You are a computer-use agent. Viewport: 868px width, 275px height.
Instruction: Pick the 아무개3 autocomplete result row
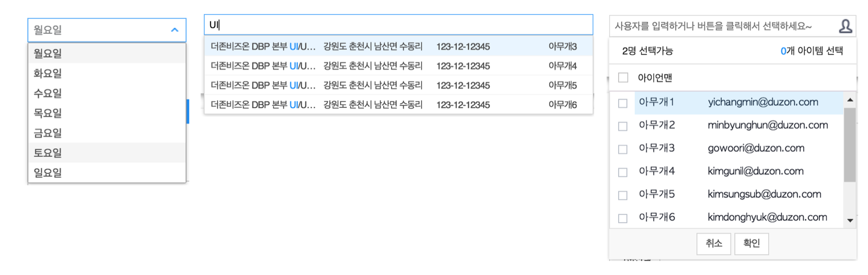click(398, 46)
